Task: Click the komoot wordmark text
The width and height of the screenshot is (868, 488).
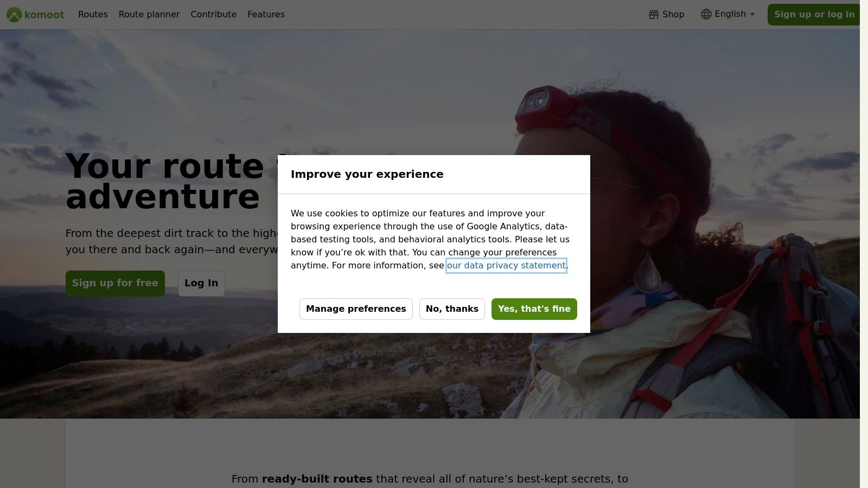Action: click(x=44, y=15)
